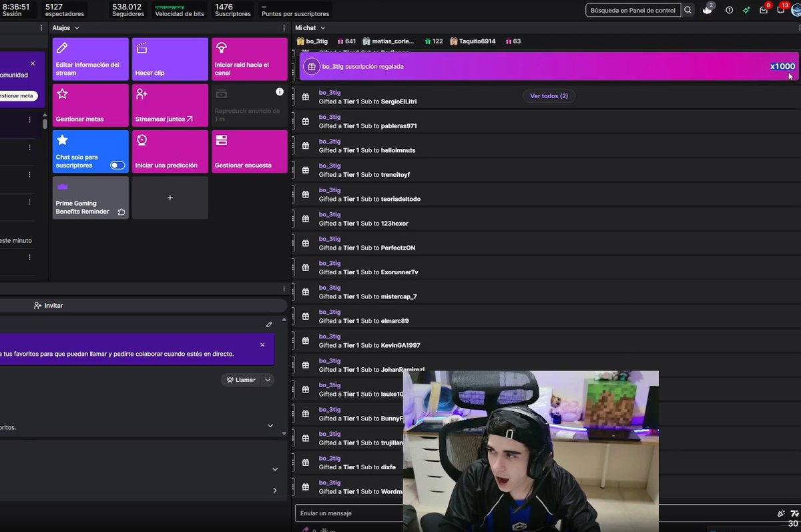
Task: Click username SergioElLitri in chat
Action: tap(399, 101)
